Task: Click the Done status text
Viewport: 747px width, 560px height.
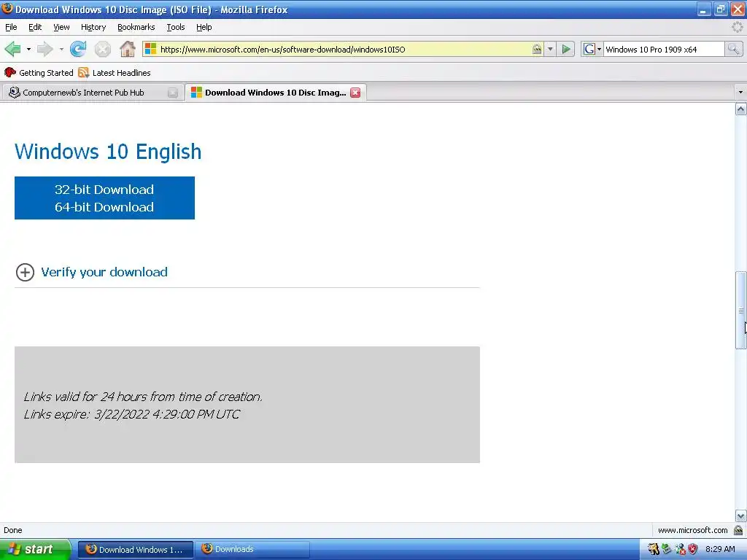Action: (13, 530)
